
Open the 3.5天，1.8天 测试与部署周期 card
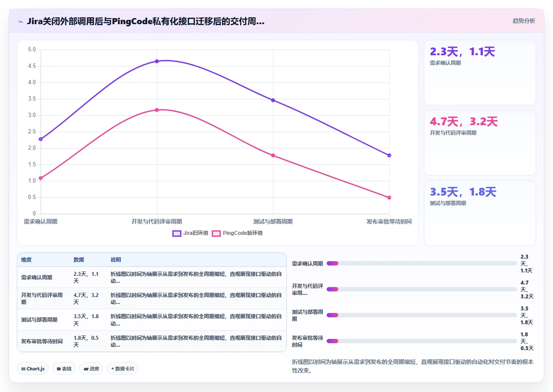point(480,213)
